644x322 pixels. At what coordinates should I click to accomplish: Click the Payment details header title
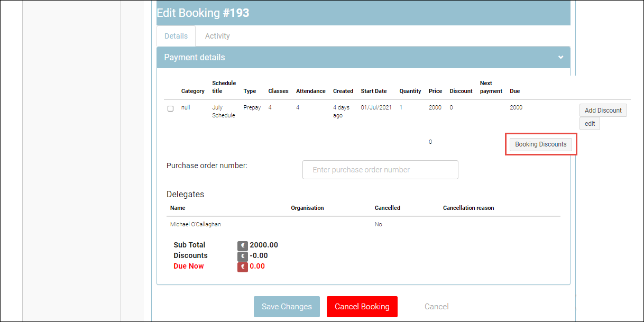195,57
